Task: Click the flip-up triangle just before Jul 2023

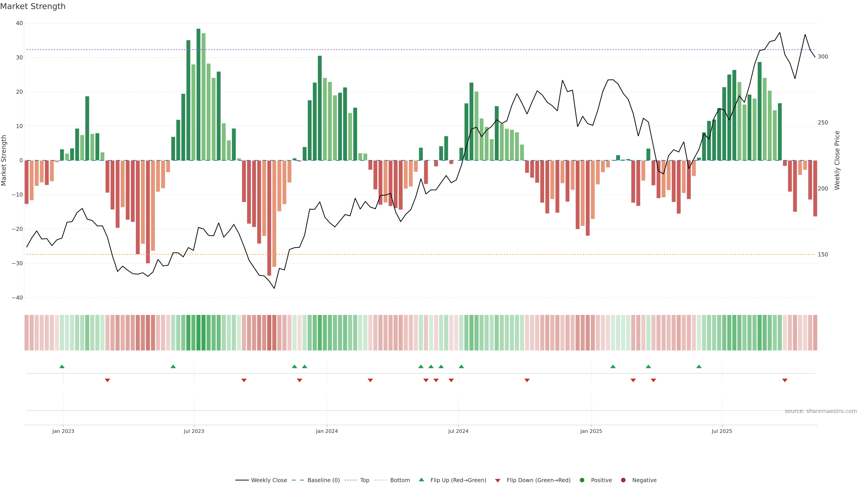Action: 173,366
